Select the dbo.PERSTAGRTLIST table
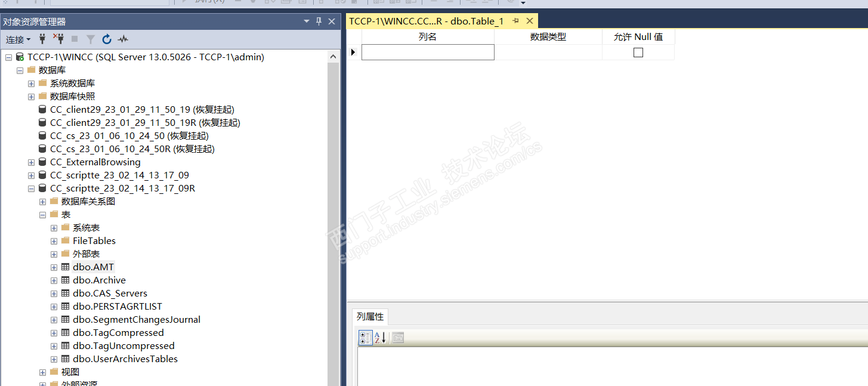This screenshot has height=386, width=868. [118, 307]
